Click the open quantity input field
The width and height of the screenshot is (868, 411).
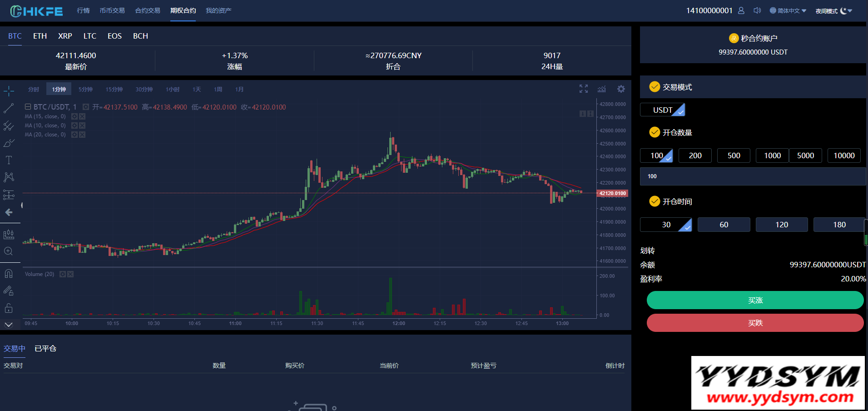pos(753,176)
